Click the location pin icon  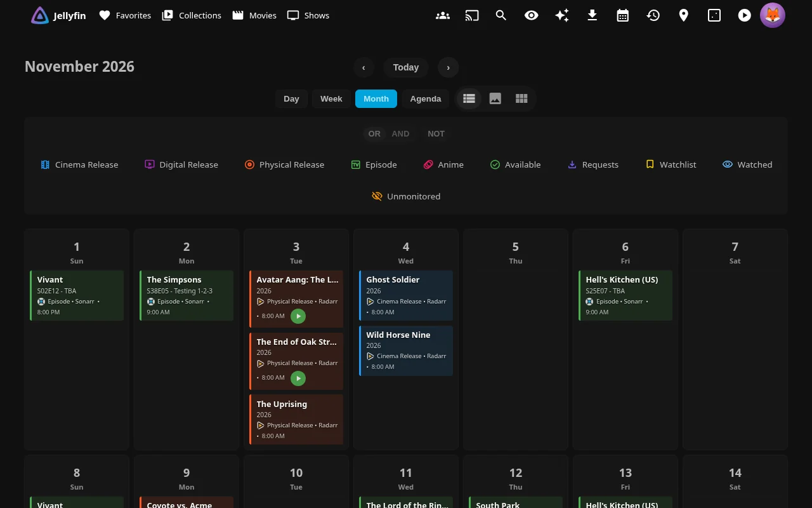684,15
